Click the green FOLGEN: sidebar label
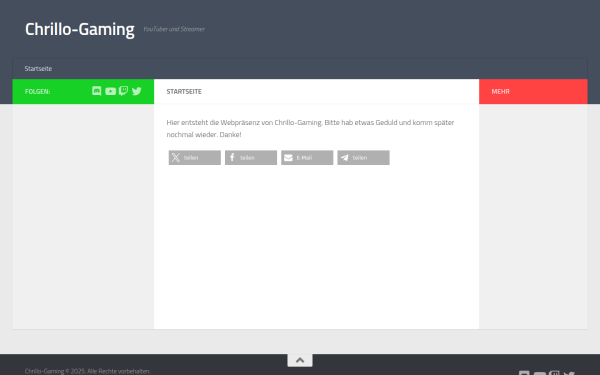The height and width of the screenshot is (375, 600). coord(38,91)
